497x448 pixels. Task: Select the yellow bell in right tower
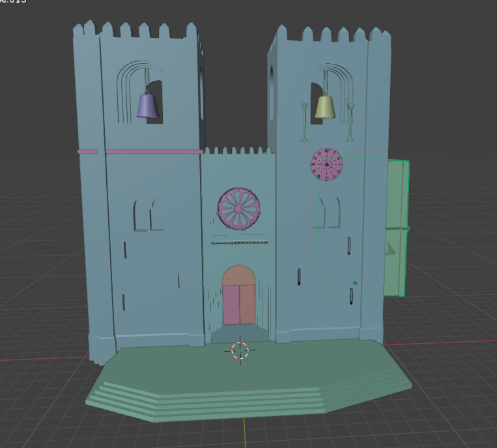pos(325,107)
